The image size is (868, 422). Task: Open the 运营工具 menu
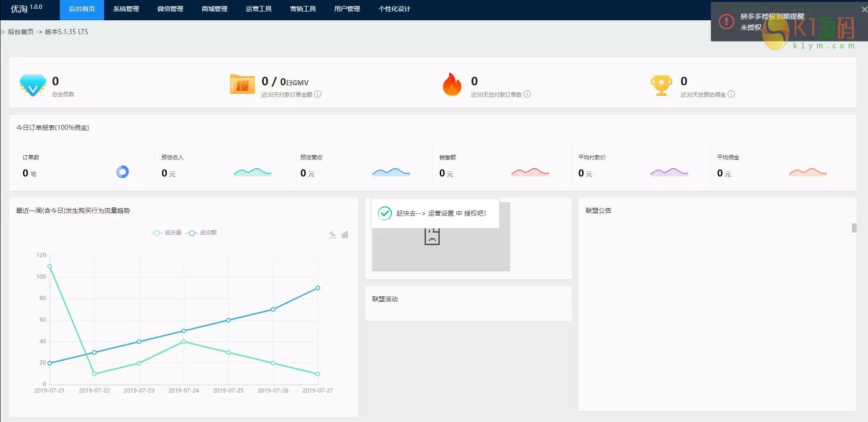pos(259,9)
